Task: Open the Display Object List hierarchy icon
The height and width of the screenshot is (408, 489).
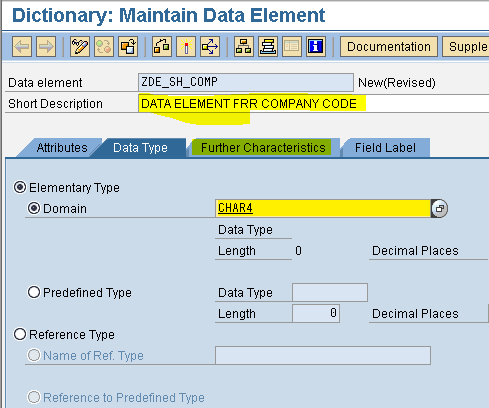Action: pyautogui.click(x=244, y=46)
